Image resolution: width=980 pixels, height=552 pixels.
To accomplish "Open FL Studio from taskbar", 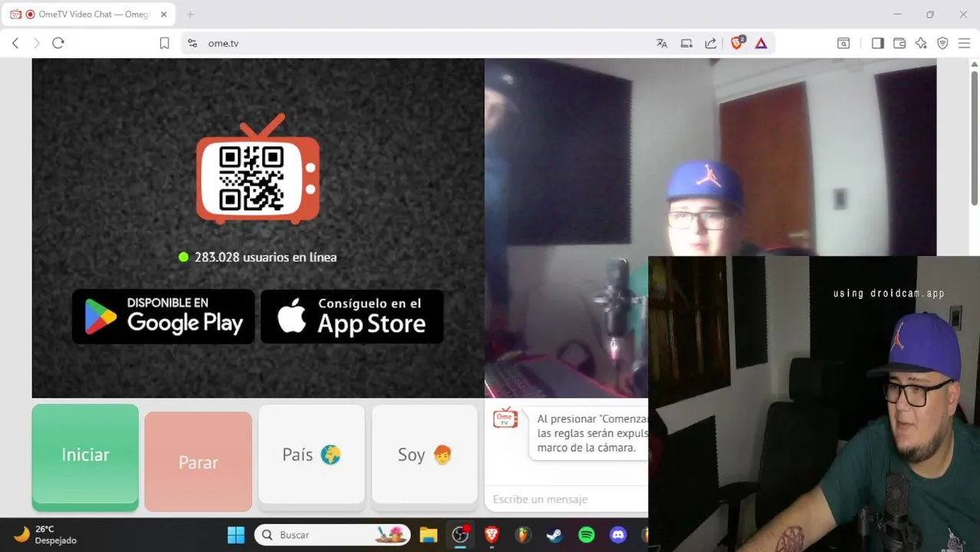I will pyautogui.click(x=523, y=534).
